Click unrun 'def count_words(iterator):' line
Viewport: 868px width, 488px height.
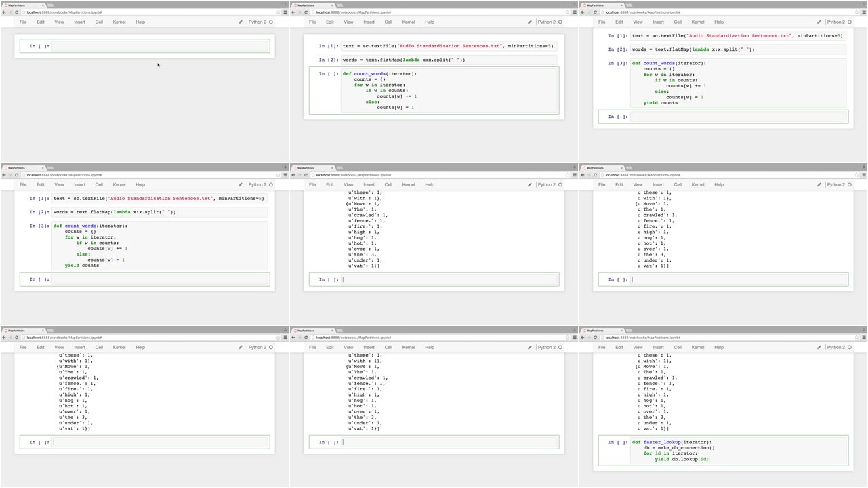point(379,73)
